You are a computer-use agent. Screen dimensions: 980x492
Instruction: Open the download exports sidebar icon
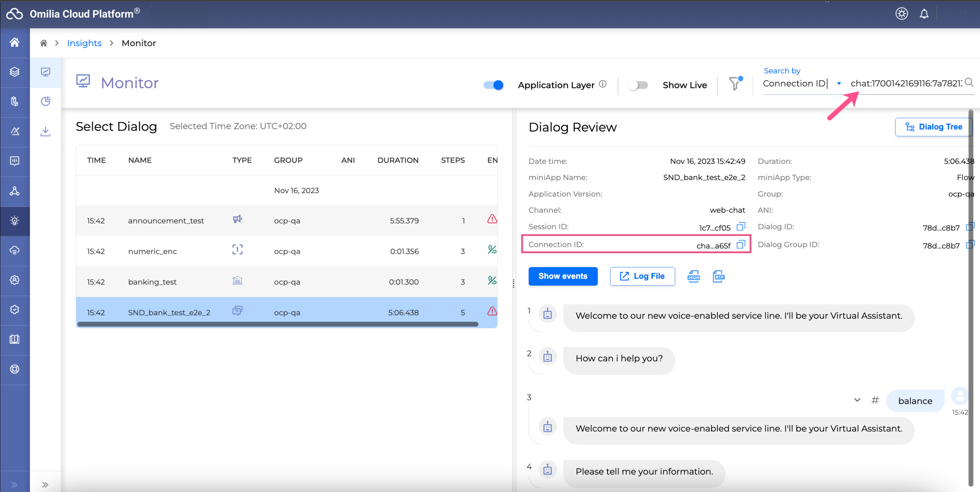click(45, 131)
